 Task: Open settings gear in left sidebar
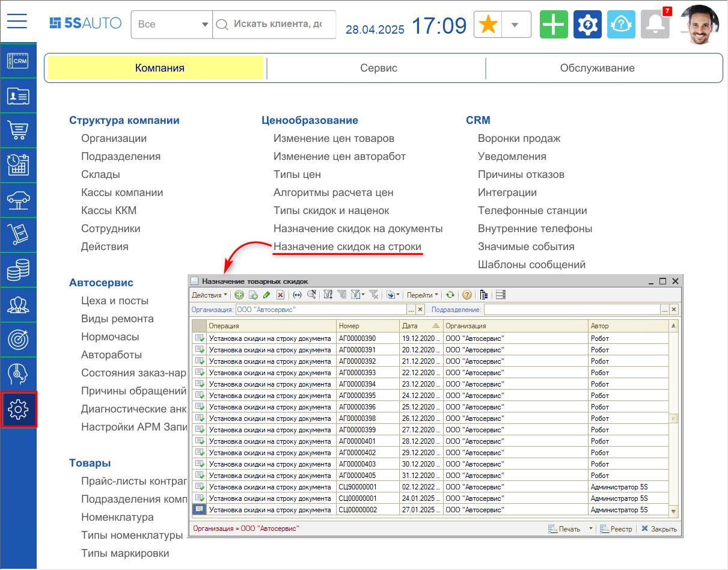click(19, 409)
